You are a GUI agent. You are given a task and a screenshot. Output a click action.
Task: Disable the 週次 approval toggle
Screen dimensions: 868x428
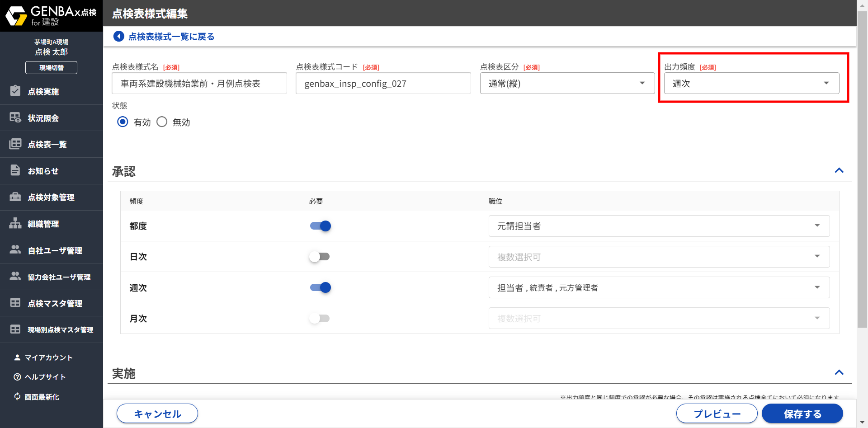(321, 287)
